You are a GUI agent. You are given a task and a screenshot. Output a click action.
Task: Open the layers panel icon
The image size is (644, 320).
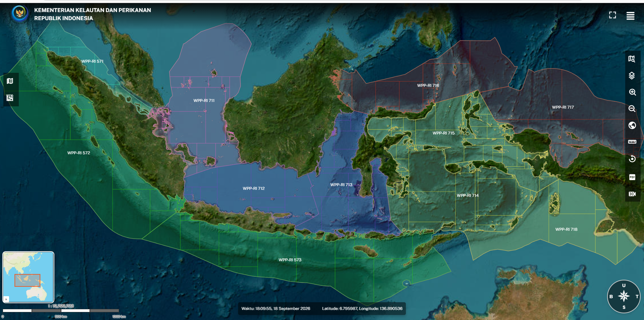point(632,75)
